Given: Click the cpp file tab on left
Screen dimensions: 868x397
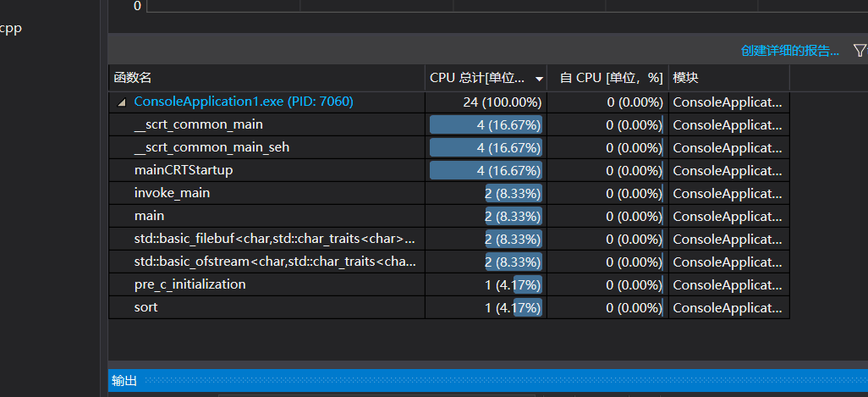Looking at the screenshot, I should click(x=11, y=29).
